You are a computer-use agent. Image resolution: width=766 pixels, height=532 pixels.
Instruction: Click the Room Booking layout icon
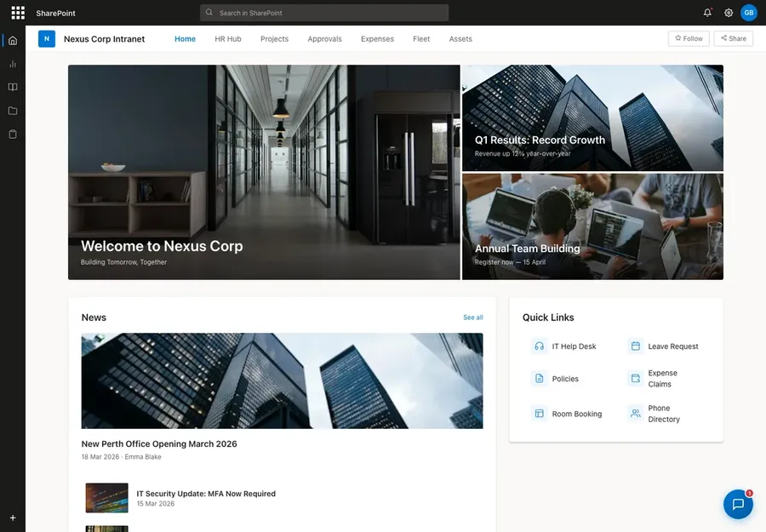click(x=540, y=414)
